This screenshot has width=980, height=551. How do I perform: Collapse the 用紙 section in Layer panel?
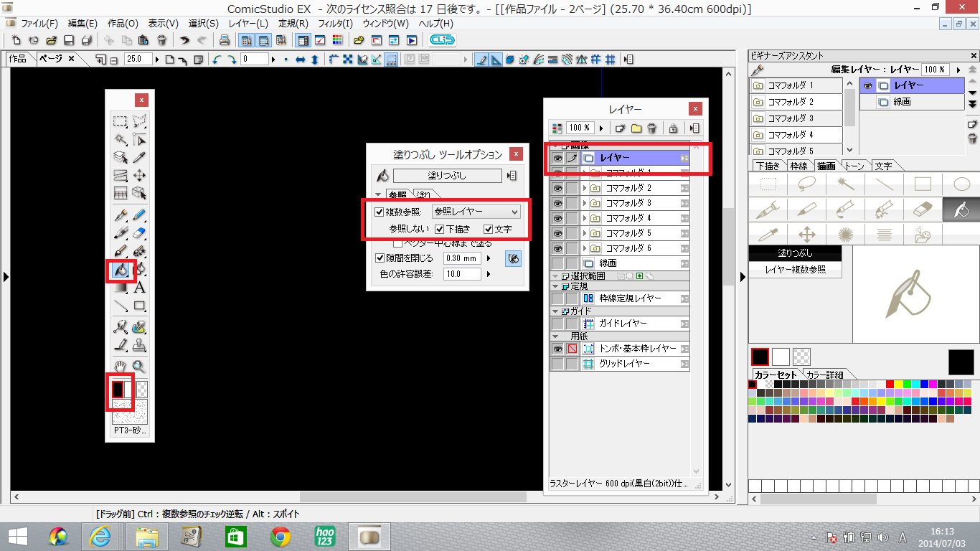point(555,336)
